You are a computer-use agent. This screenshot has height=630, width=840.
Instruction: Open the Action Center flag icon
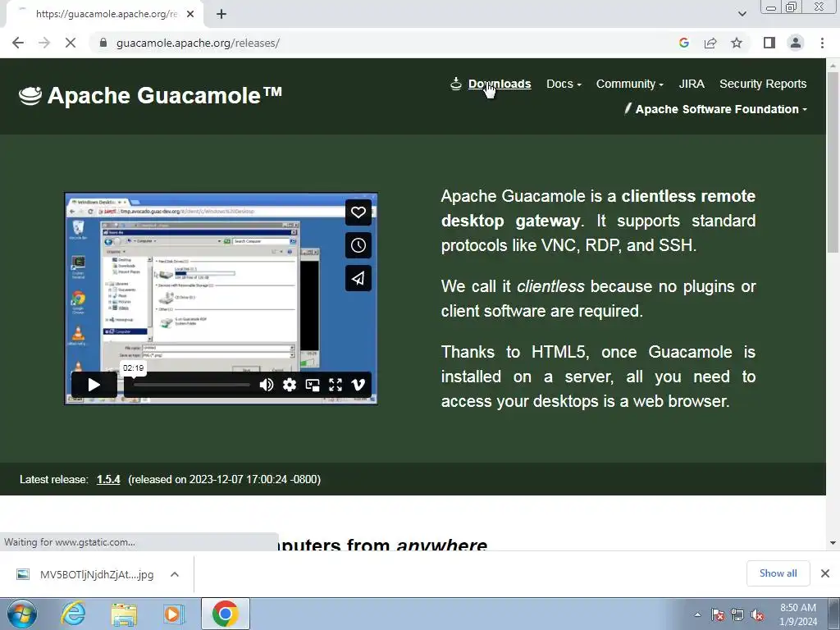(718, 614)
